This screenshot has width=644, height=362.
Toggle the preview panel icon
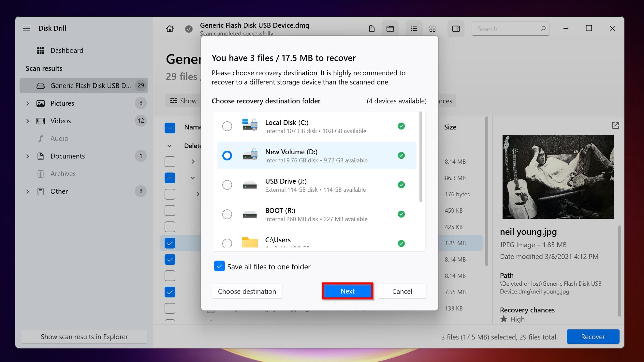coord(456,29)
